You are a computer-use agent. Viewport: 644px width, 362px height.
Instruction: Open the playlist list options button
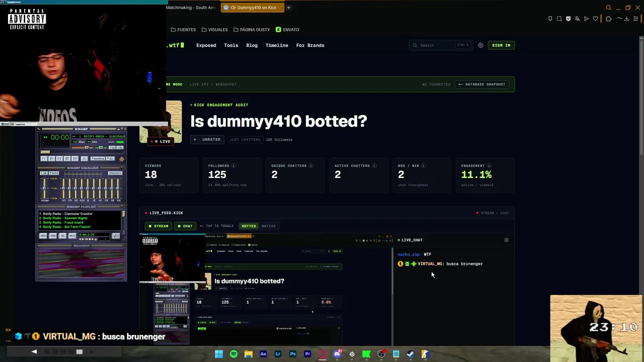pos(116,236)
